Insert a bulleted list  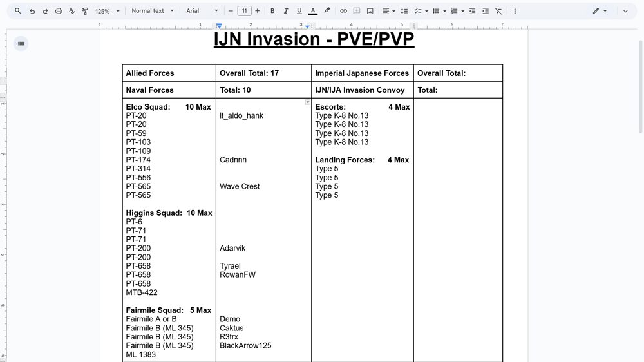coord(436,11)
